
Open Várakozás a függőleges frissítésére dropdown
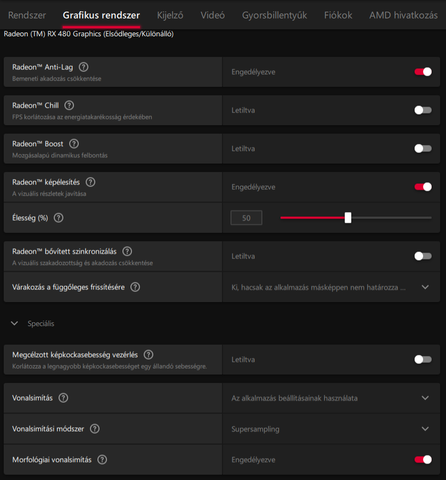click(x=331, y=287)
